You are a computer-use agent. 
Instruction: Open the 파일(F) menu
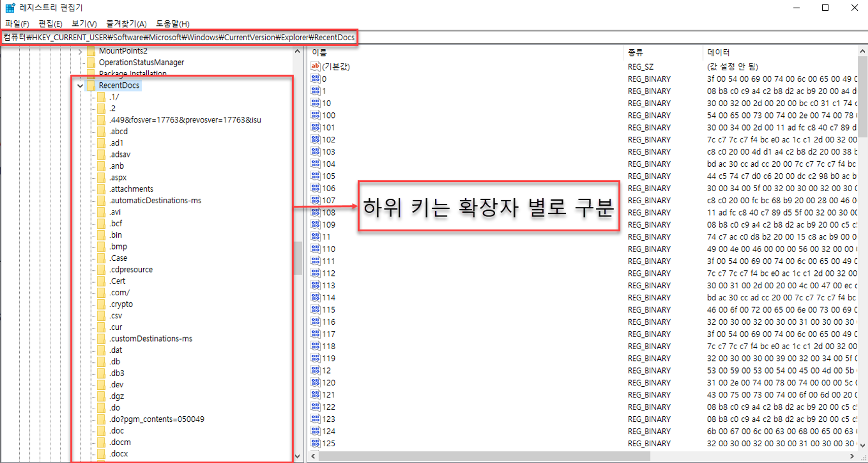[17, 24]
